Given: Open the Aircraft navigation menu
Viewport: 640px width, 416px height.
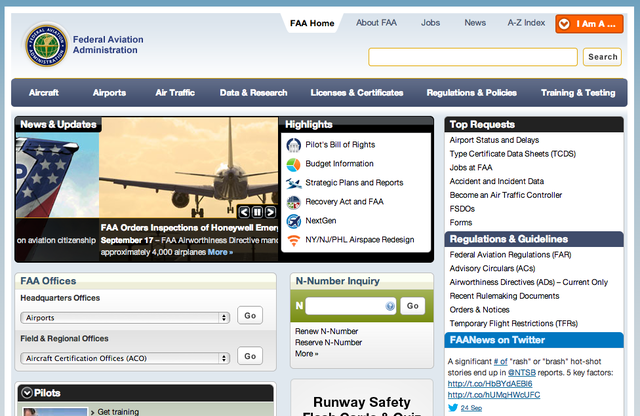Looking at the screenshot, I should (x=44, y=93).
